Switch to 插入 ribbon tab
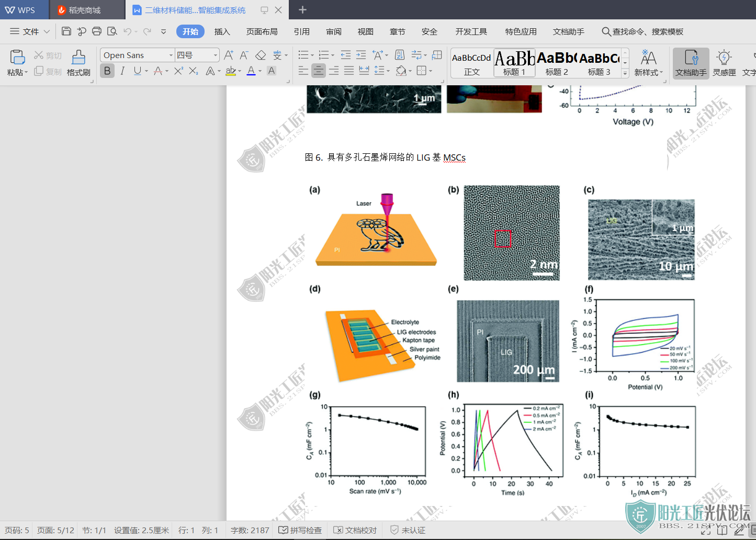The width and height of the screenshot is (756, 540). click(222, 31)
